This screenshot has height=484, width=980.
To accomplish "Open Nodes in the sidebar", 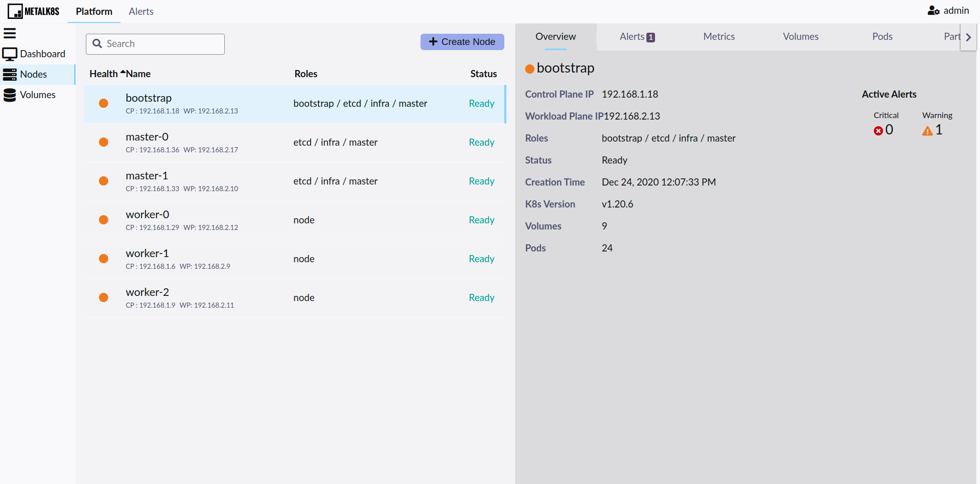I will click(38, 75).
